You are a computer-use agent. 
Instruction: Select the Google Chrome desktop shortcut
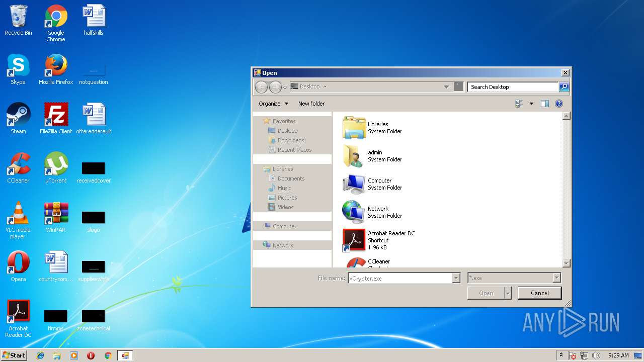(56, 24)
